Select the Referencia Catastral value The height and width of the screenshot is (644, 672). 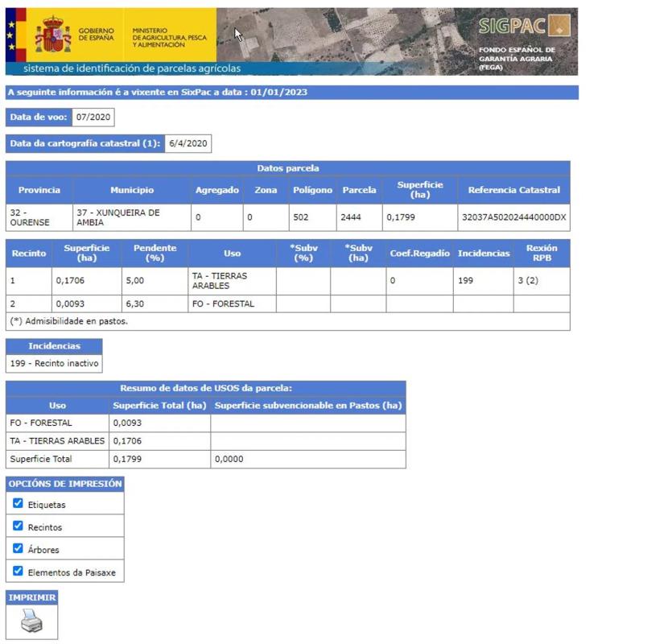tap(513, 217)
